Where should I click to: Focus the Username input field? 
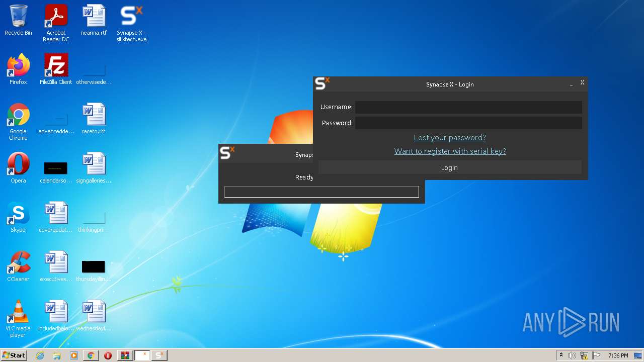(468, 107)
